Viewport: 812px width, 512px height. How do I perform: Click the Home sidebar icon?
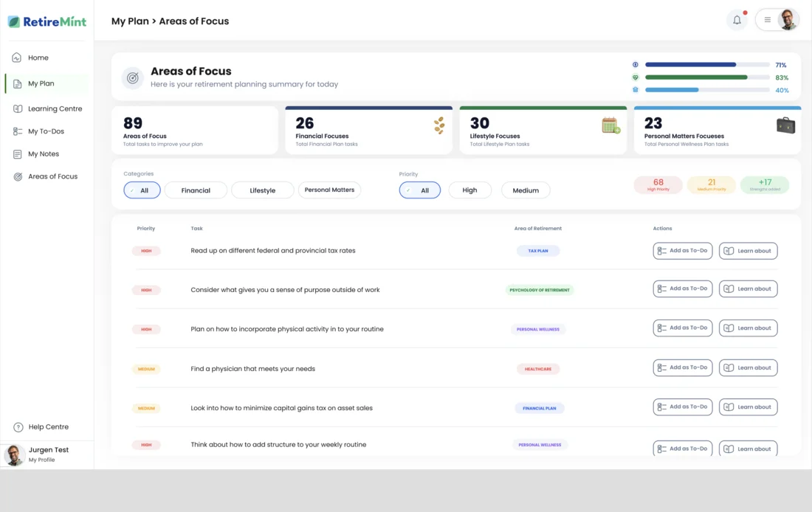pyautogui.click(x=17, y=58)
